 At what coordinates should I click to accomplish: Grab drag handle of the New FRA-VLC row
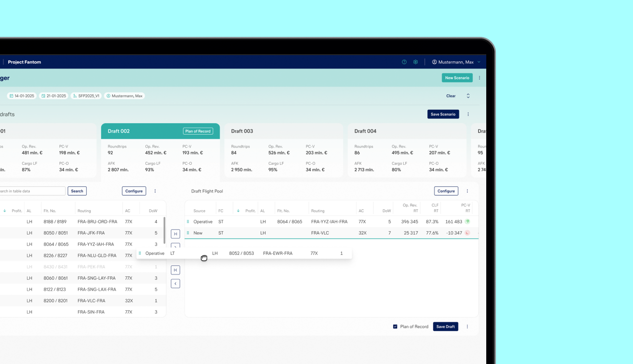[x=188, y=233]
